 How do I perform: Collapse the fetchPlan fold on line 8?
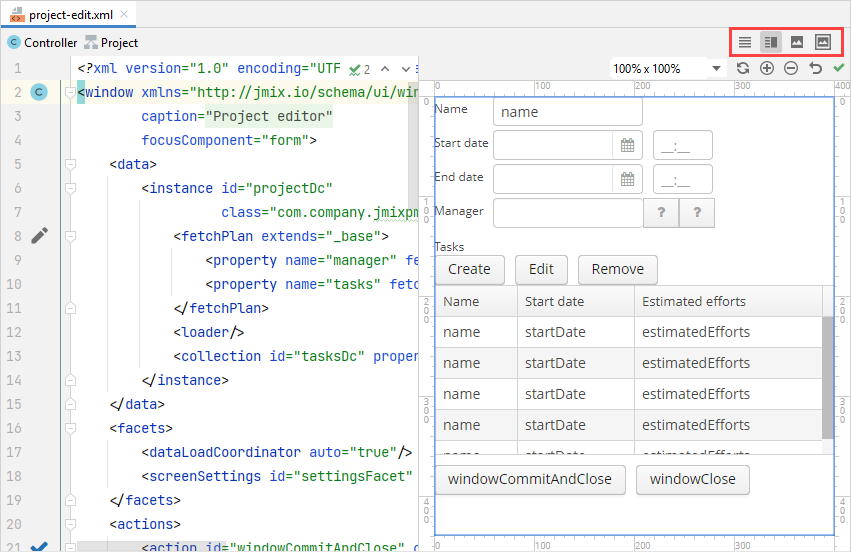click(x=70, y=236)
